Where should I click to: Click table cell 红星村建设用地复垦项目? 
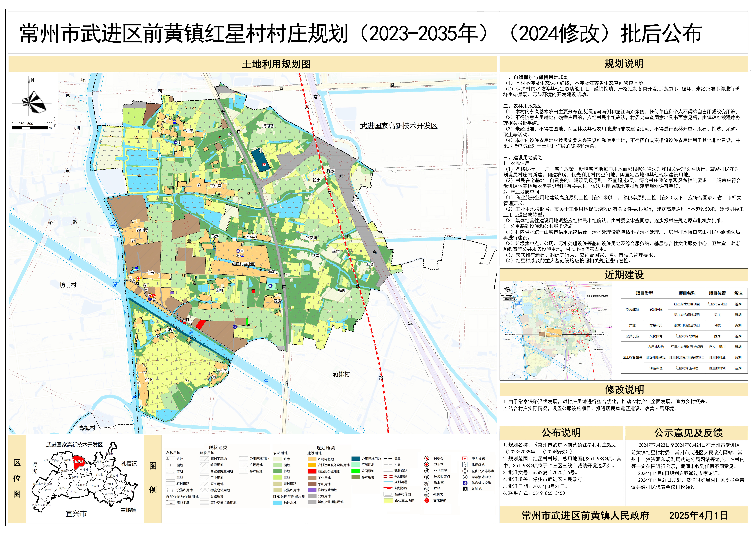click(687, 357)
